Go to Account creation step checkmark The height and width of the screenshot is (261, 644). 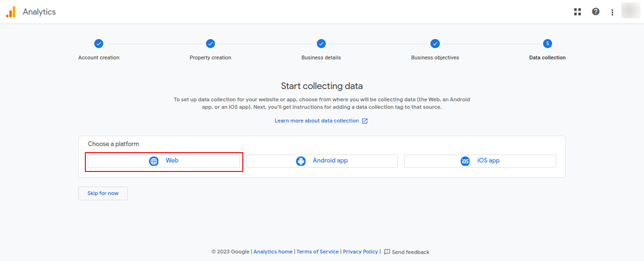99,43
